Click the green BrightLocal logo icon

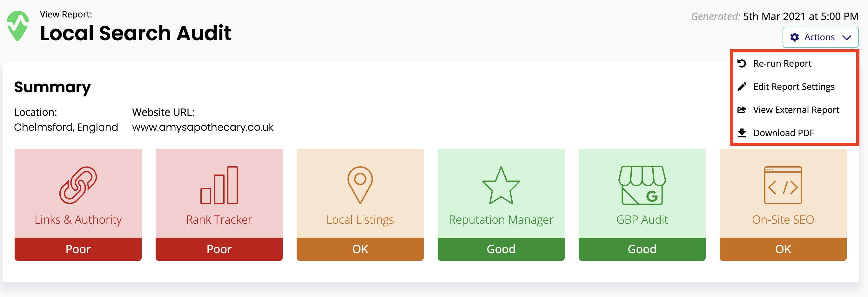tap(17, 26)
